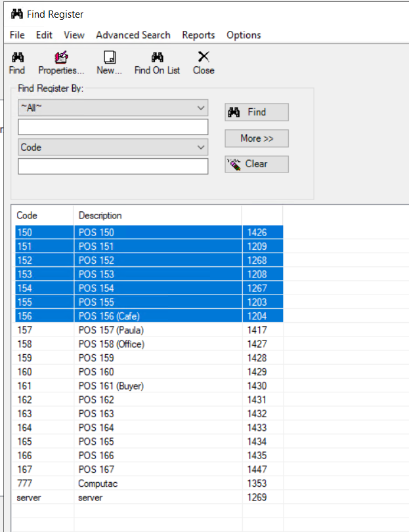Select row POS 152
The image size is (409, 532).
click(x=149, y=260)
